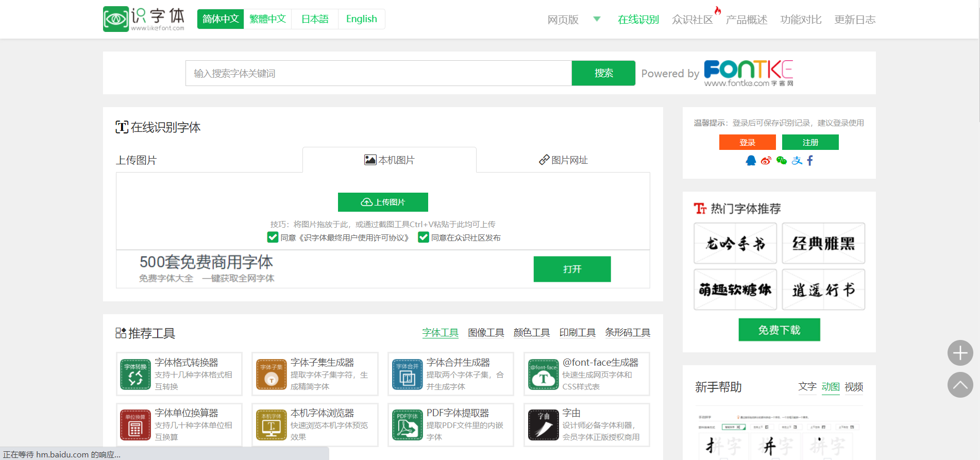Switch to 图片网址 tab

coord(563,160)
